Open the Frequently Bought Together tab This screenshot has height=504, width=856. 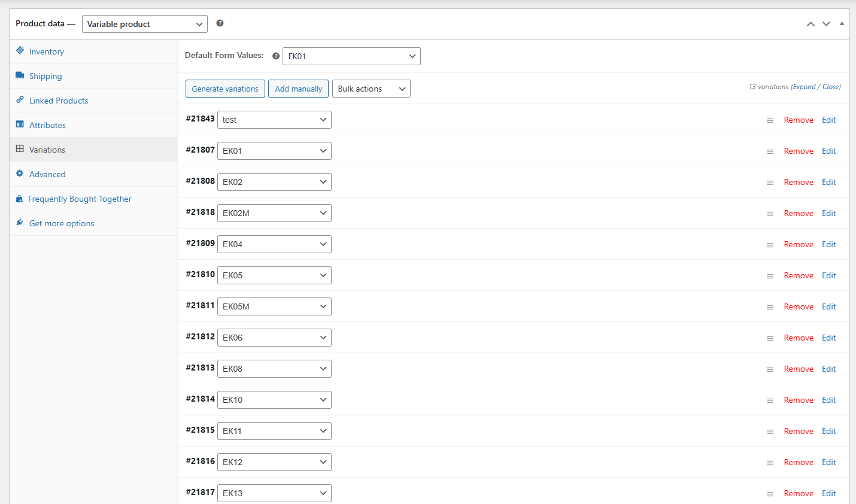click(80, 199)
